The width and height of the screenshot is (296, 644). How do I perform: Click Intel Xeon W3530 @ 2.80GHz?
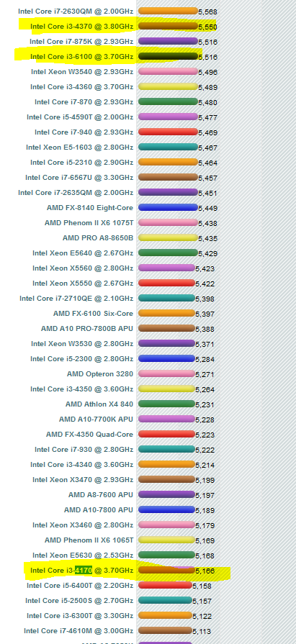(x=82, y=343)
